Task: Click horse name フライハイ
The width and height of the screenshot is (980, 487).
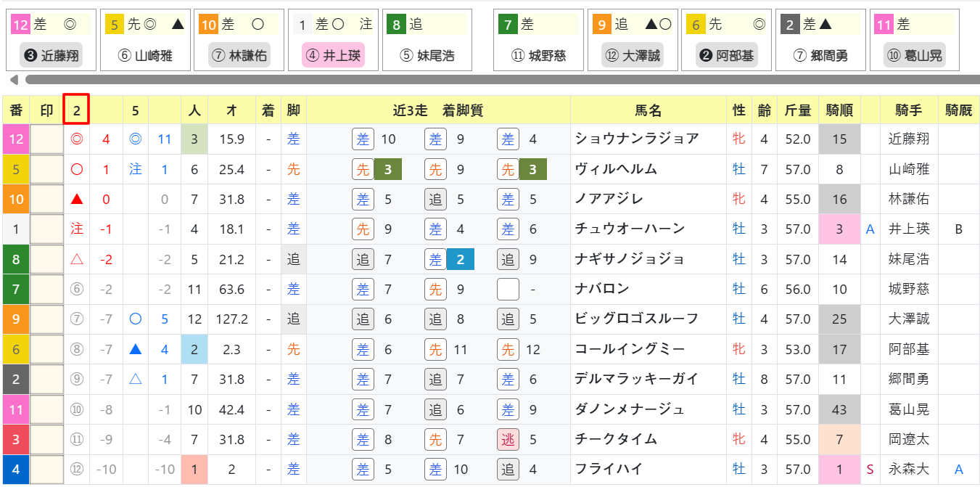Action: [x=609, y=469]
